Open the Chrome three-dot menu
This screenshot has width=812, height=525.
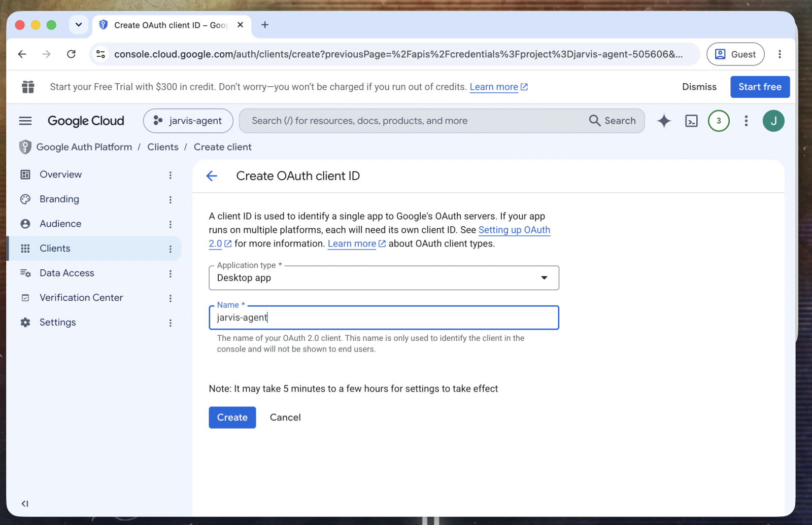[780, 54]
